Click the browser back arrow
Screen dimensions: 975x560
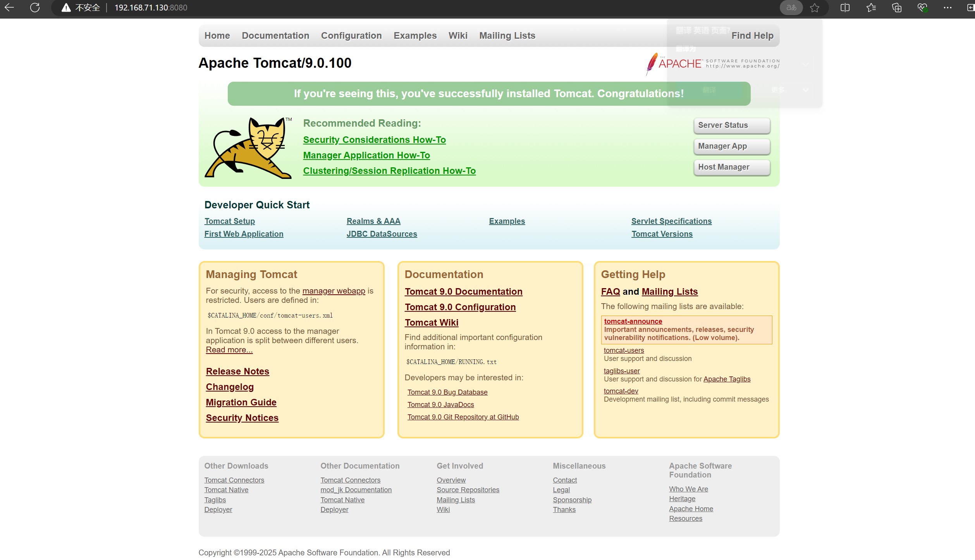click(9, 7)
